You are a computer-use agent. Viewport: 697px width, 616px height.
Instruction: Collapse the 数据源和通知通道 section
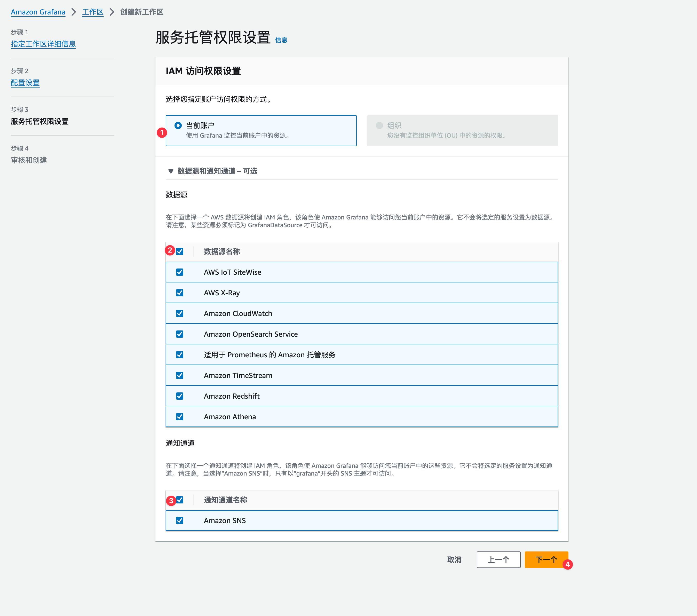point(171,171)
